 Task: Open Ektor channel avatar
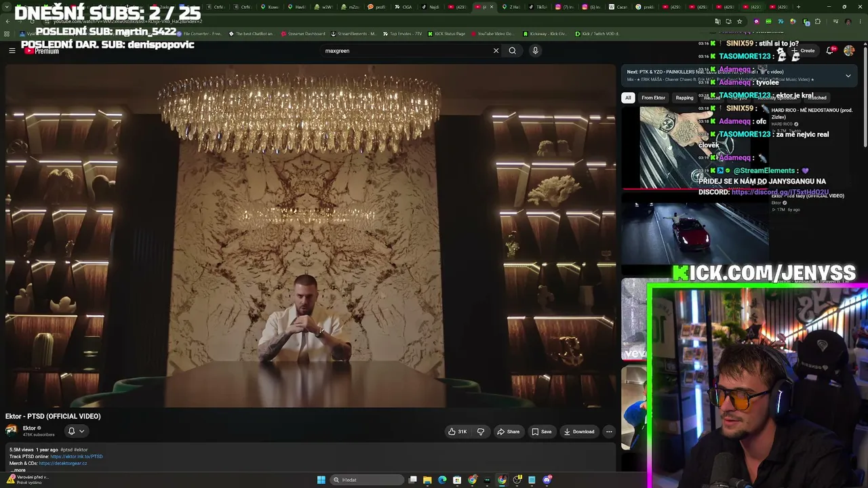(x=12, y=430)
